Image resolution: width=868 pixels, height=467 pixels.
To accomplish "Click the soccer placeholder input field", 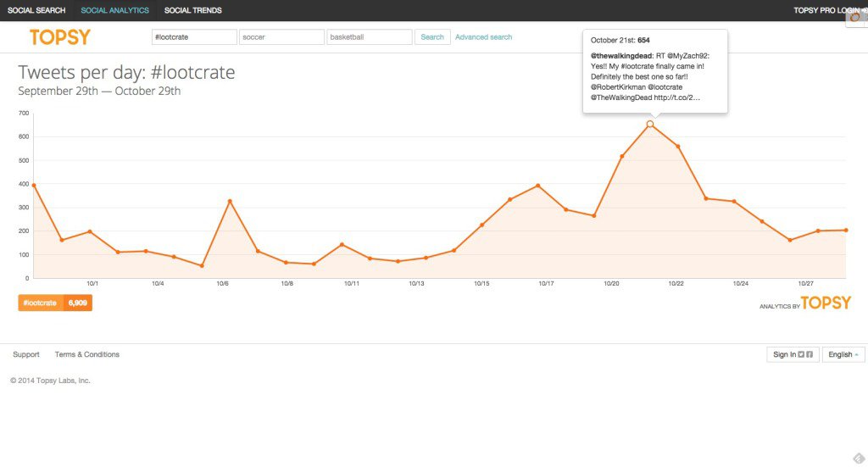I will click(x=282, y=37).
